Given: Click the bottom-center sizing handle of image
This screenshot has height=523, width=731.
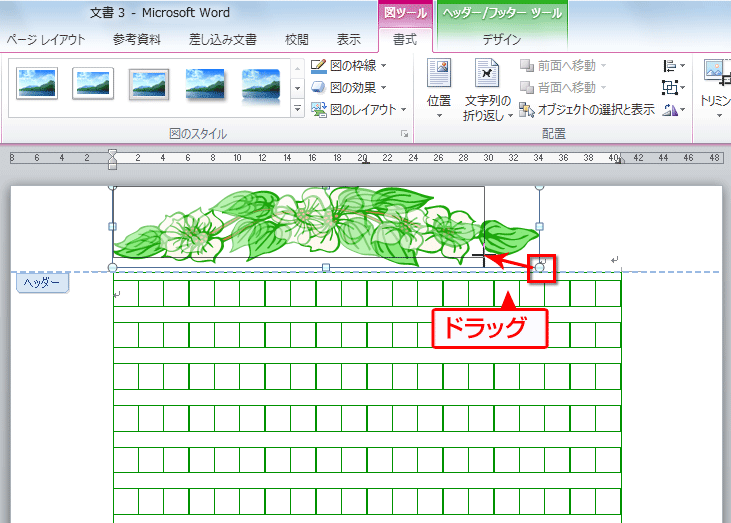Looking at the screenshot, I should click(x=326, y=267).
